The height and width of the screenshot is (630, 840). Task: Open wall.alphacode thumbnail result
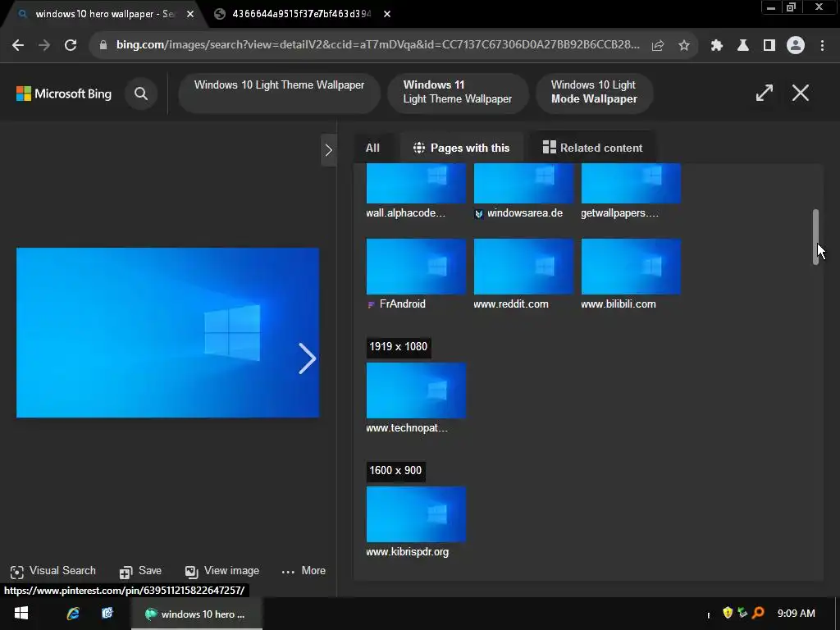(x=416, y=184)
